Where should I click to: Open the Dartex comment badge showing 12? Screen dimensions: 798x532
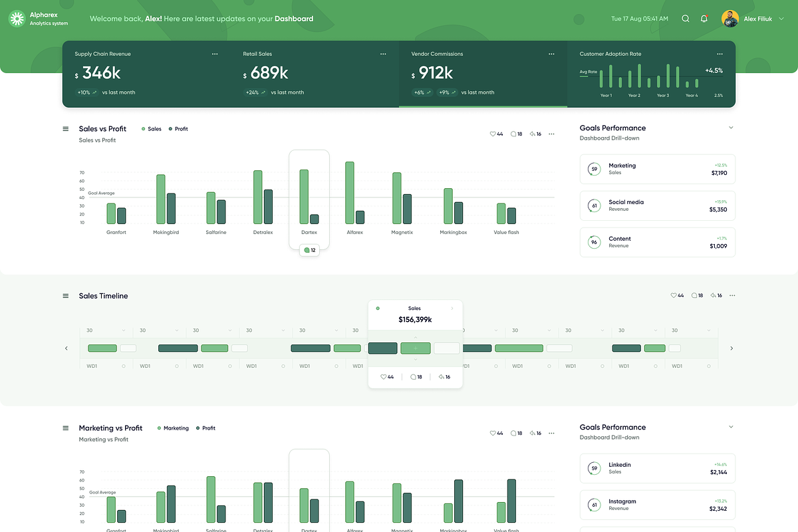click(309, 250)
